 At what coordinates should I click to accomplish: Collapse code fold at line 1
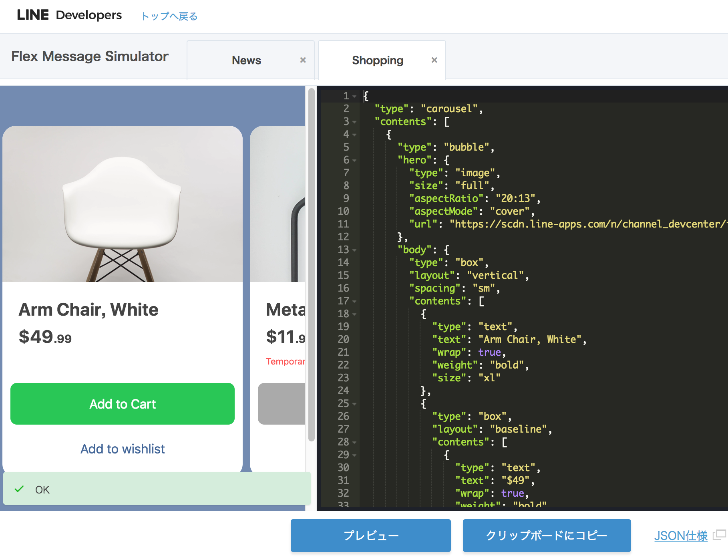354,96
